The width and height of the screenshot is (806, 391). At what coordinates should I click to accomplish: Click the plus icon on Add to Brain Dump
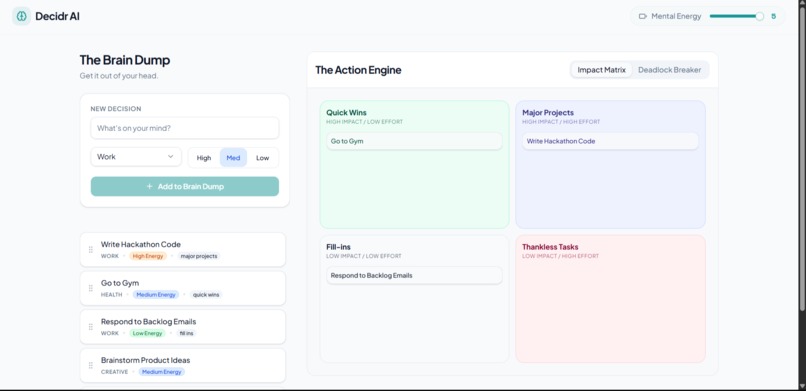tap(150, 187)
